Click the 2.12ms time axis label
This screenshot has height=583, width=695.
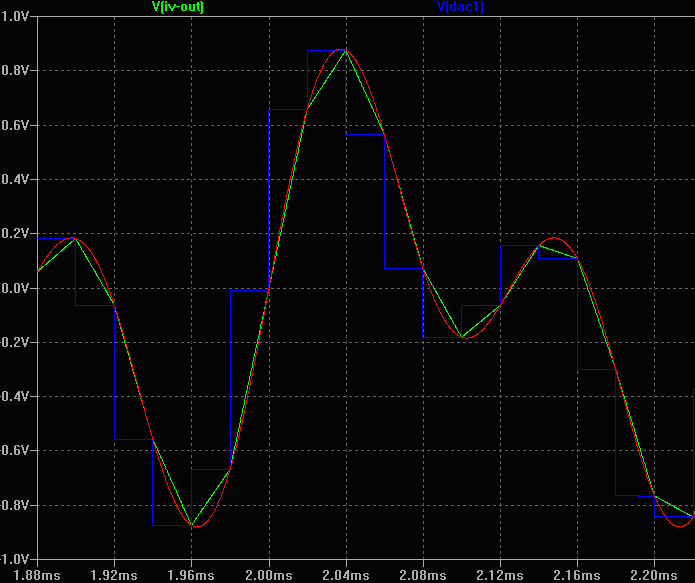pyautogui.click(x=500, y=575)
